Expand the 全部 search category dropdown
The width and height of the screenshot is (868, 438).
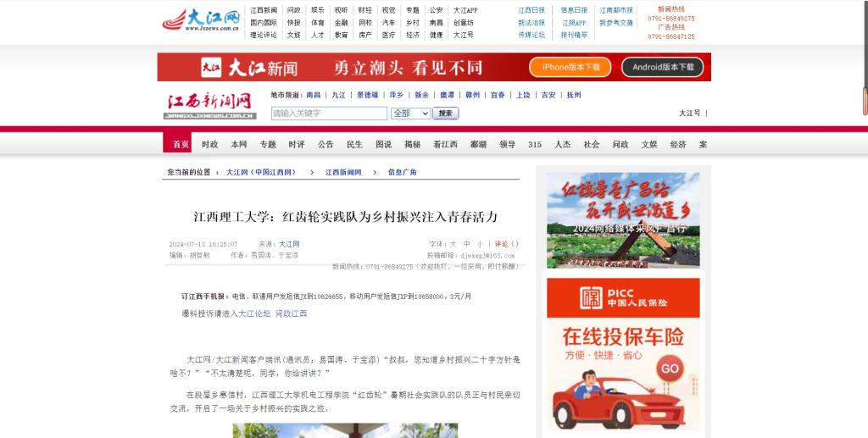click(410, 114)
